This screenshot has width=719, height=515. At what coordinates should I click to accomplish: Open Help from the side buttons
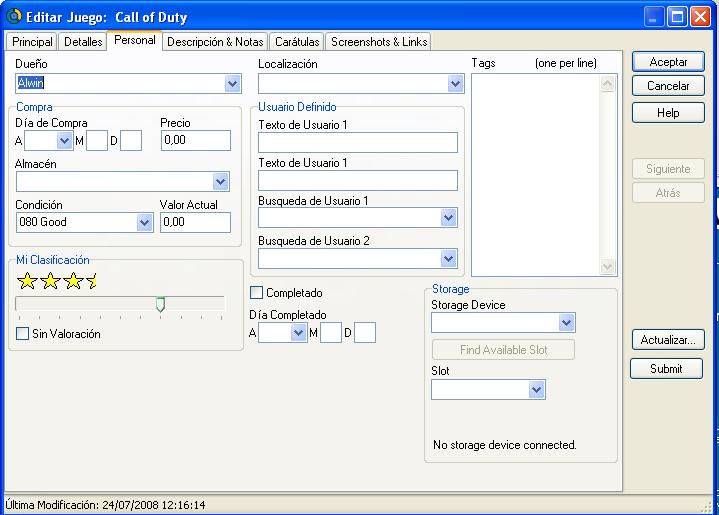pos(668,113)
